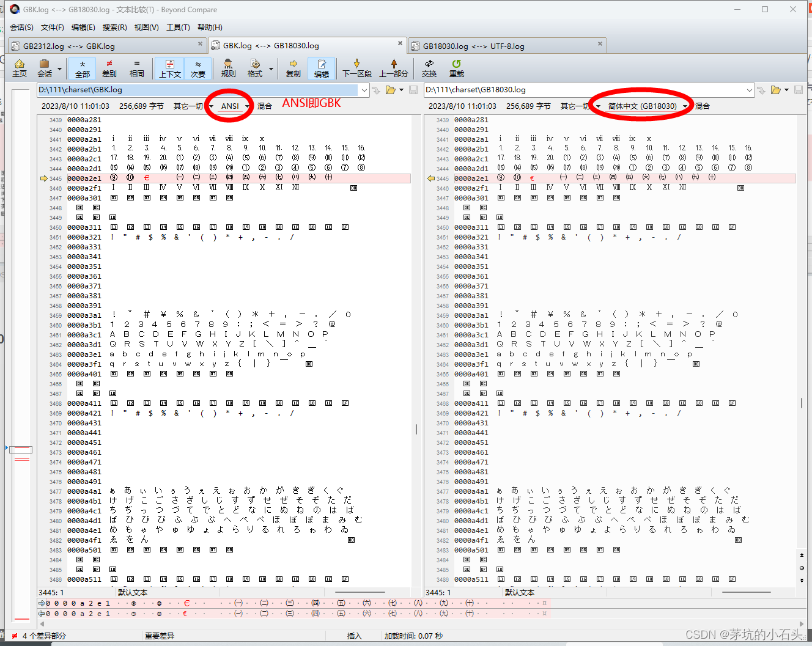Open the Sessions (会话) briefcase button
This screenshot has height=646, width=812.
45,68
